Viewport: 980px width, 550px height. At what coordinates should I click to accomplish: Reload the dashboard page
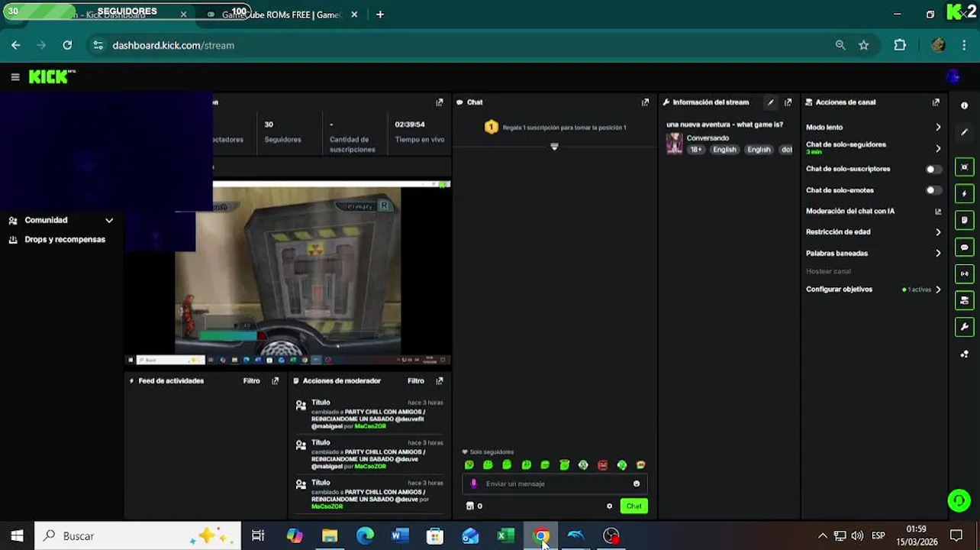click(x=67, y=45)
